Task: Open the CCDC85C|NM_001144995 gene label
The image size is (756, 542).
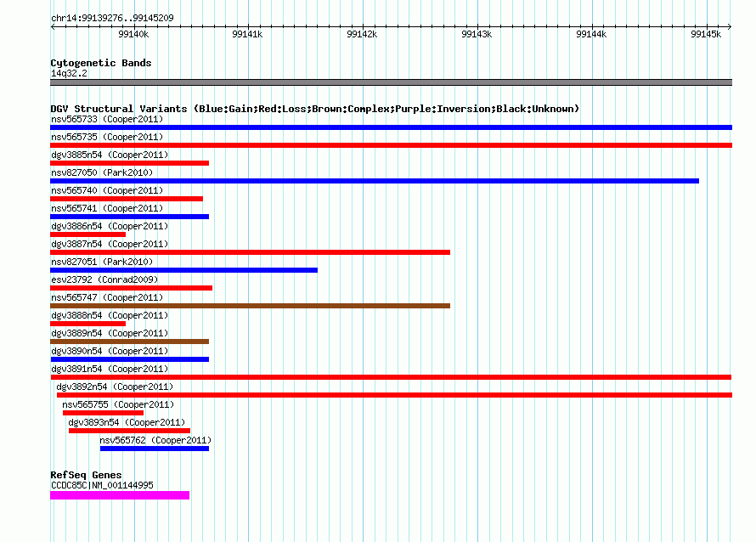Action: (102, 485)
